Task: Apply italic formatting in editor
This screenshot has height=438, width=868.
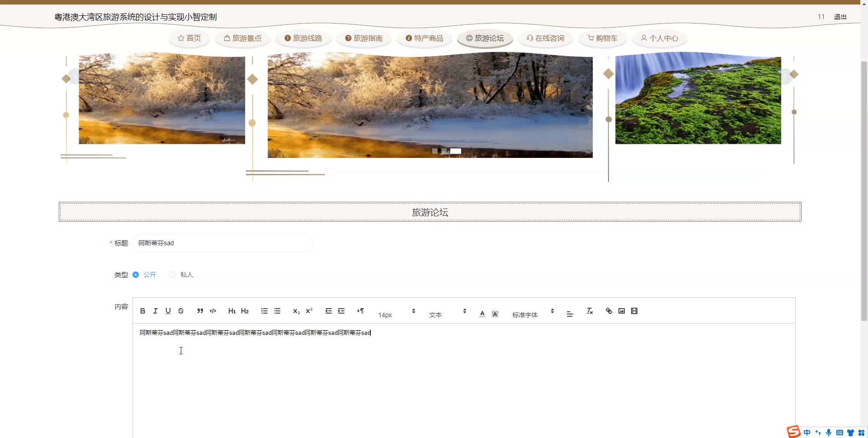Action: [x=155, y=311]
